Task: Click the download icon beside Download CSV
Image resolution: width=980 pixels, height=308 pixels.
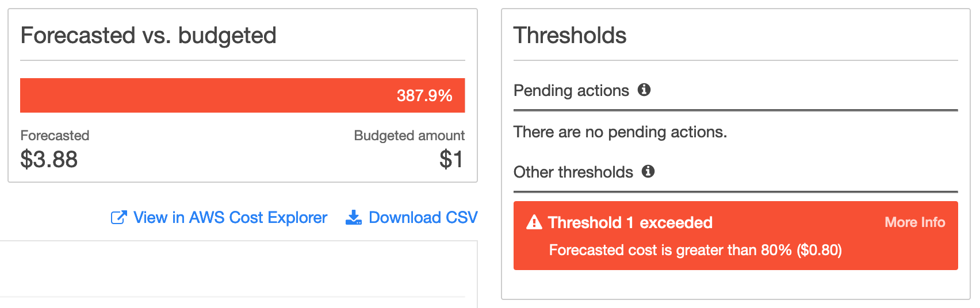Action: [353, 217]
